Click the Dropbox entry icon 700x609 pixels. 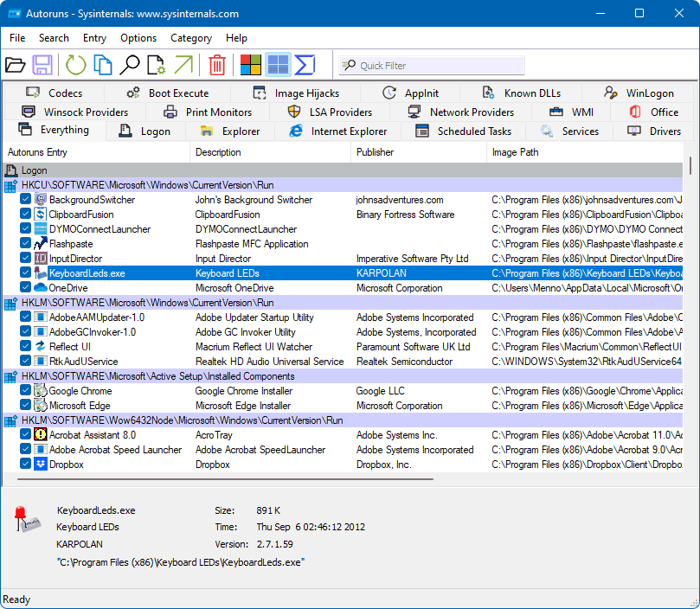[x=41, y=465]
